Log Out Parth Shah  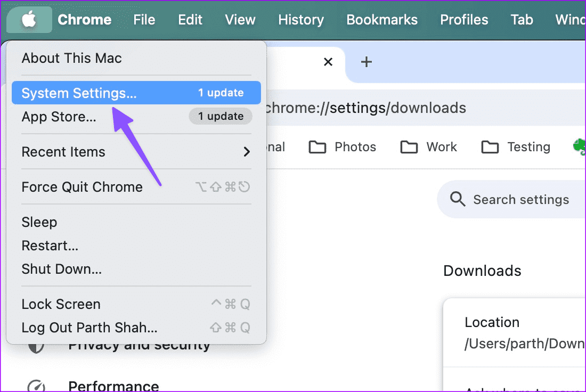(x=89, y=328)
